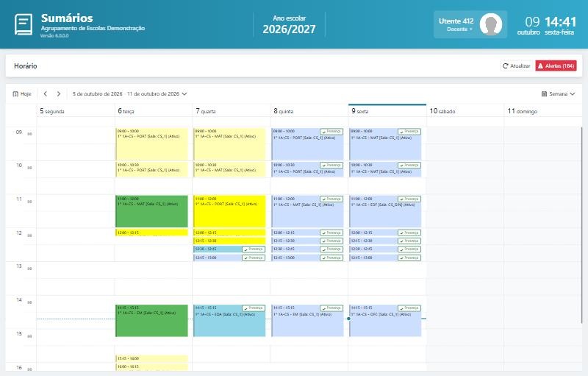Mark Presença for Friday 12:15-12:30
This screenshot has height=376, width=588.
click(409, 241)
